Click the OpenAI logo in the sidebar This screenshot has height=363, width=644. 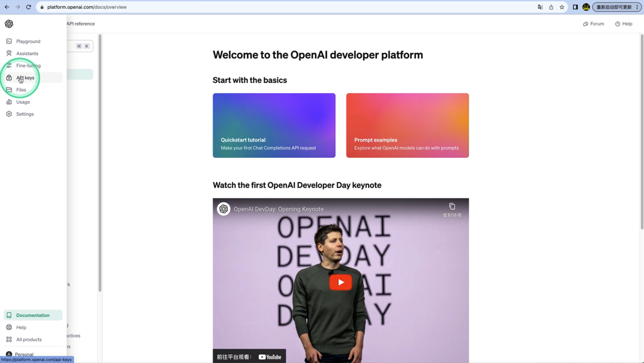9,24
